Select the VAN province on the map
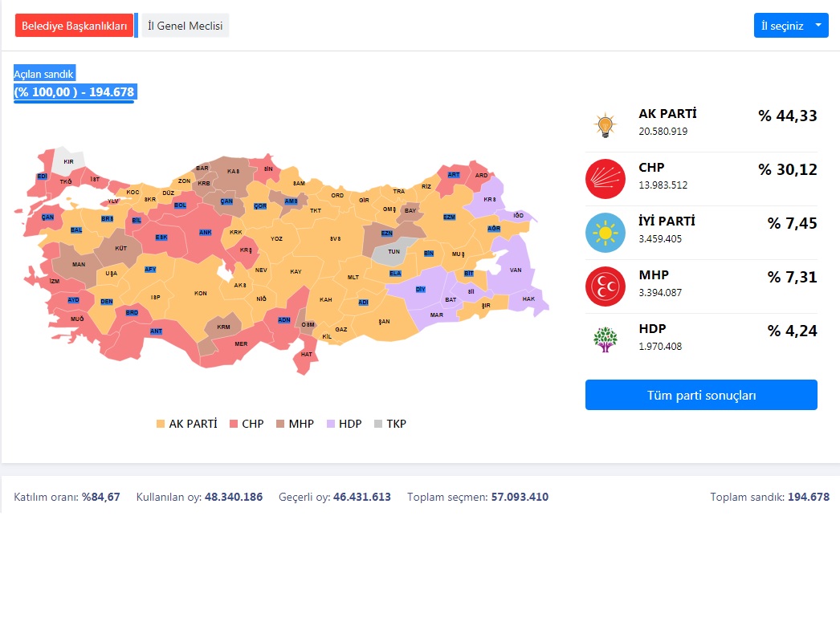840x638 pixels. coord(516,270)
